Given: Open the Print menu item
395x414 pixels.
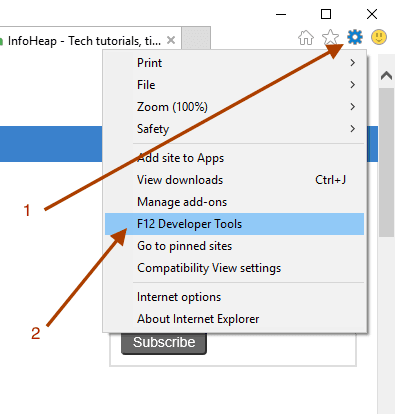Looking at the screenshot, I should [234, 63].
